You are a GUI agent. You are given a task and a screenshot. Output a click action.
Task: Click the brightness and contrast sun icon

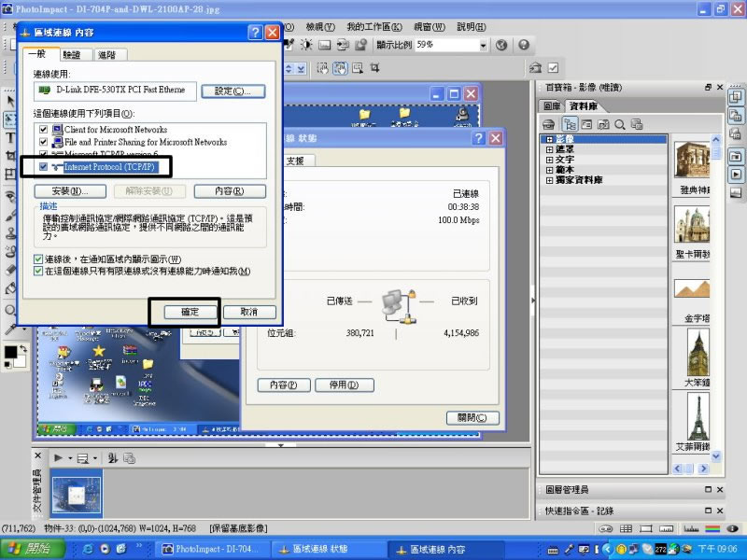tap(306, 45)
